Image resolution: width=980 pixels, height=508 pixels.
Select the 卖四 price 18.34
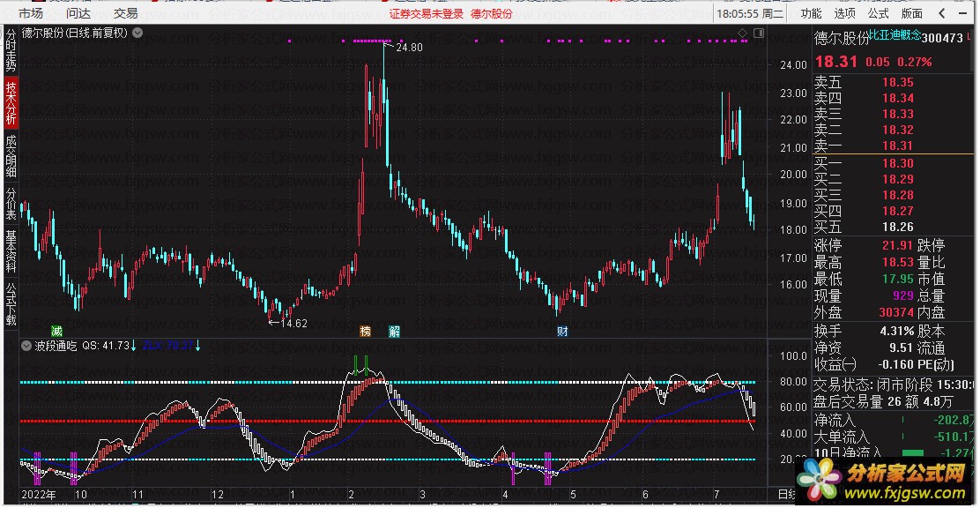point(897,98)
